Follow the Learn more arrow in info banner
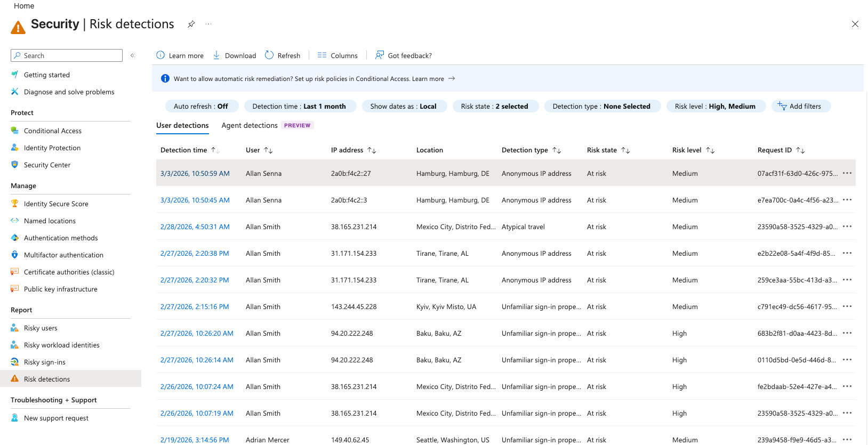 452,78
